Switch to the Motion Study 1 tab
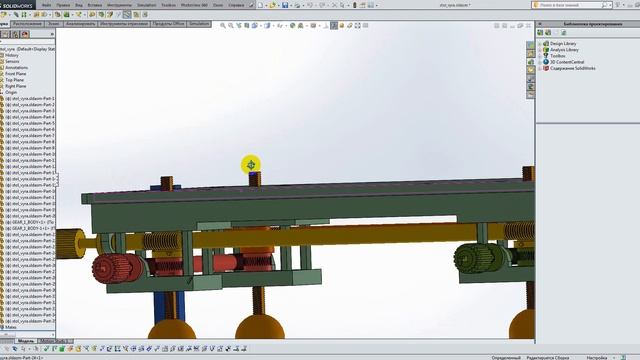Image resolution: width=640 pixels, height=360 pixels. (56, 341)
